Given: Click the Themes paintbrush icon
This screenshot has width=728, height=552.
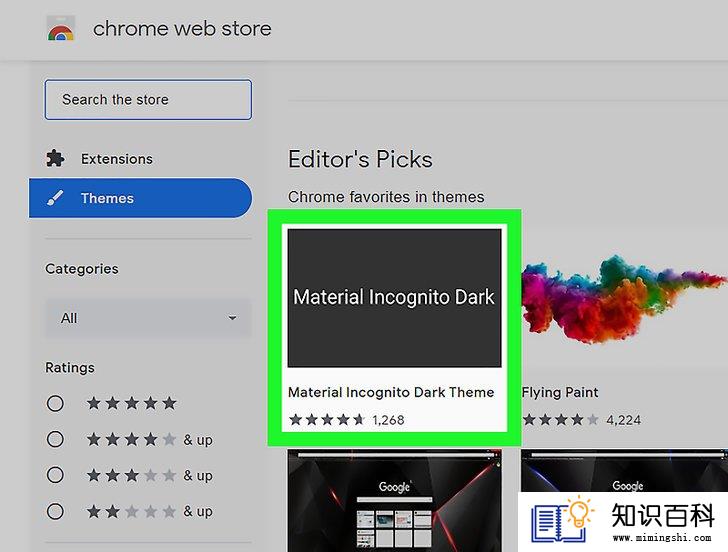Looking at the screenshot, I should (x=55, y=198).
